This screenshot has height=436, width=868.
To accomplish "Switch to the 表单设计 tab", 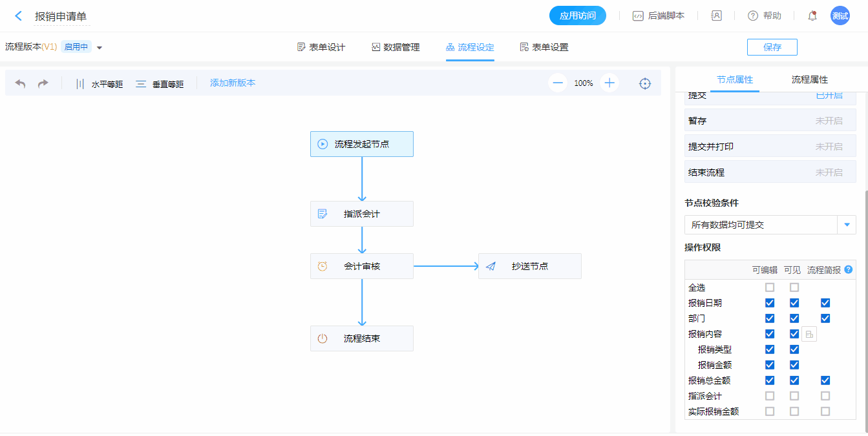I will [321, 47].
